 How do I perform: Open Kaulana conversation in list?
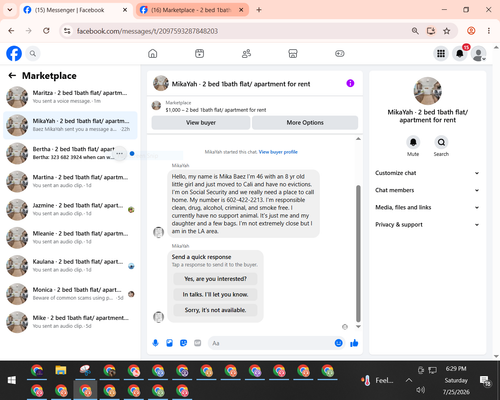click(70, 266)
